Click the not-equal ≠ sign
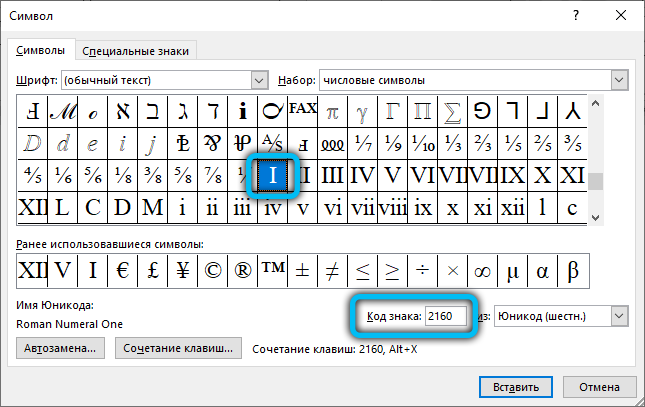The width and height of the screenshot is (645, 407). [332, 269]
